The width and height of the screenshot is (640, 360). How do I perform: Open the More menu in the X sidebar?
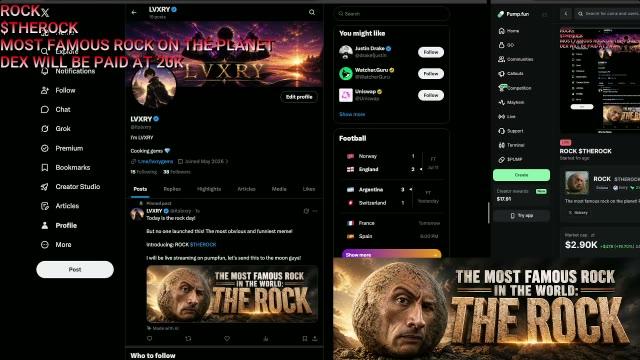pyautogui.click(x=56, y=244)
